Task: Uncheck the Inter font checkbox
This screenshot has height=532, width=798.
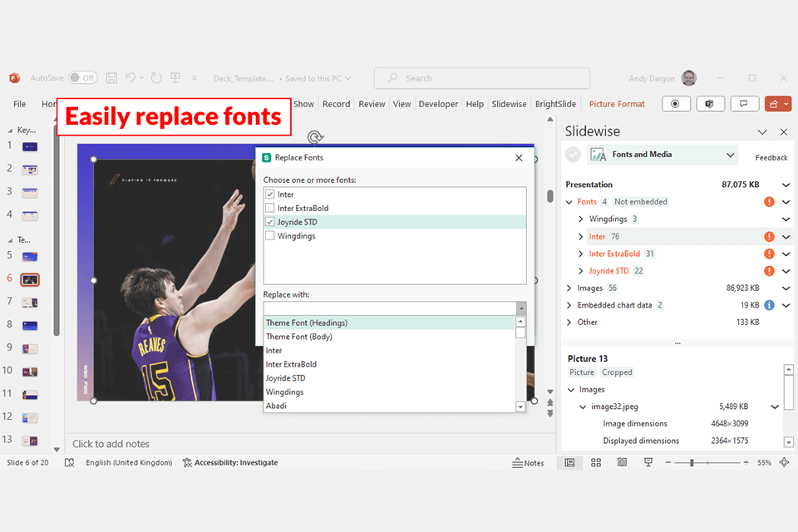Action: click(269, 194)
